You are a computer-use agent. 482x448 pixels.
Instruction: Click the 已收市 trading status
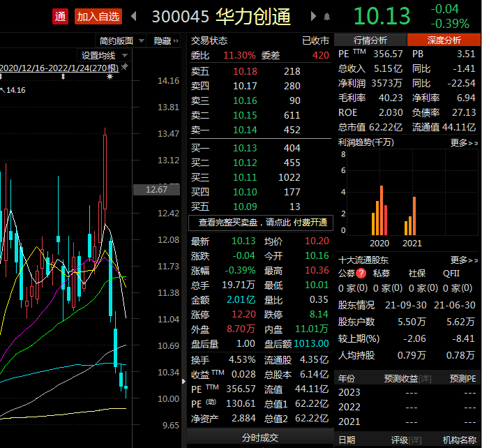315,40
